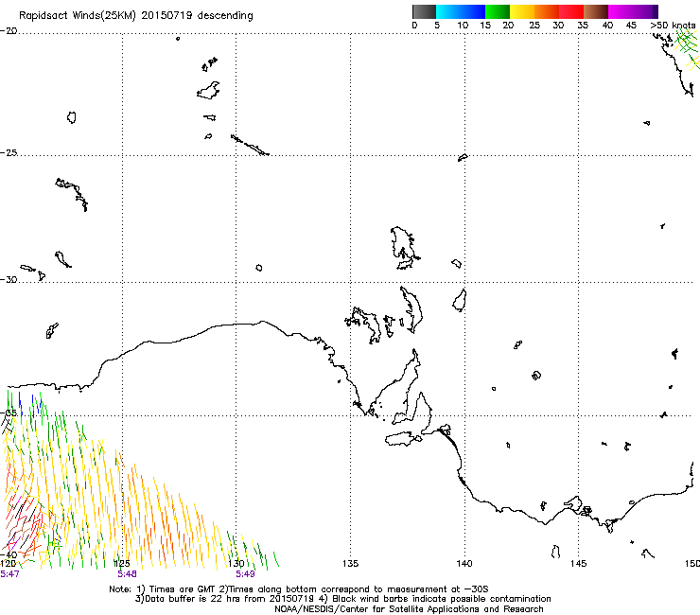
Task: Click the longitude label '145'
Action: coord(578,564)
